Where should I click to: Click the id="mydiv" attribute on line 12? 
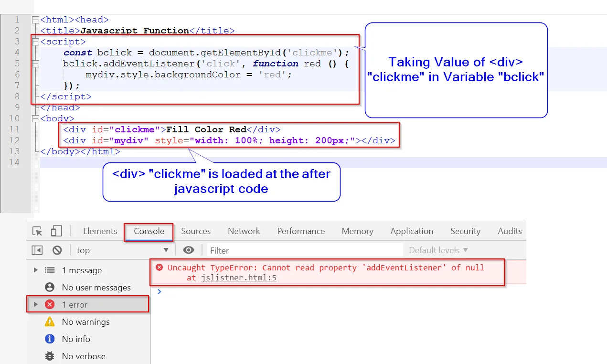121,140
